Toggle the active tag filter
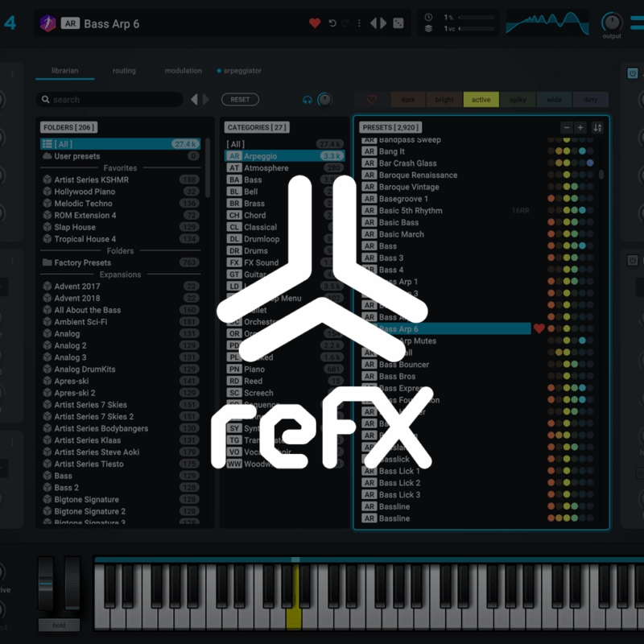Image resolution: width=644 pixels, height=644 pixels. [481, 99]
